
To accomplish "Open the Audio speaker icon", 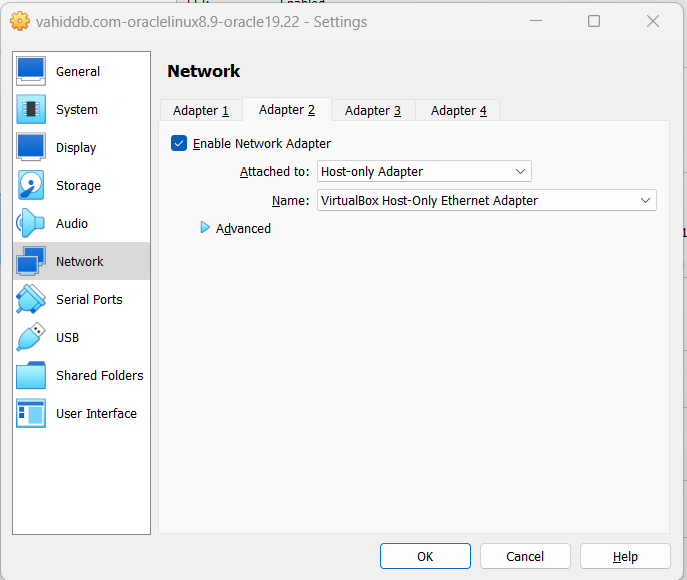I will click(31, 223).
